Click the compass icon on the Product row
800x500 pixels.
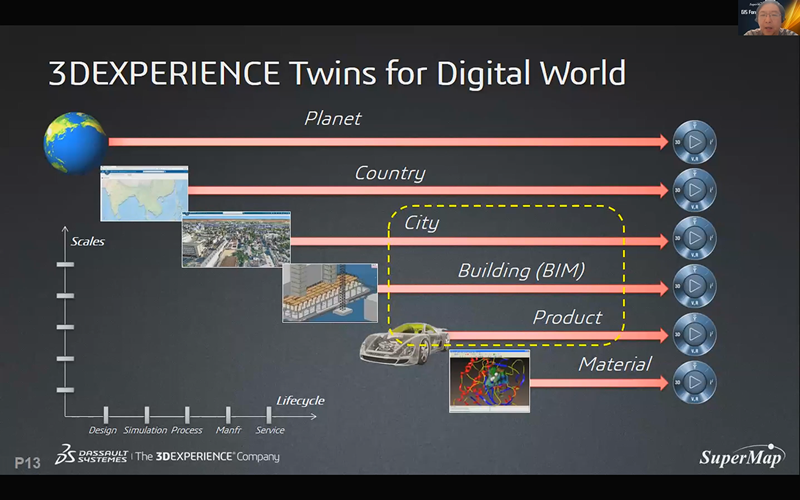pos(694,334)
